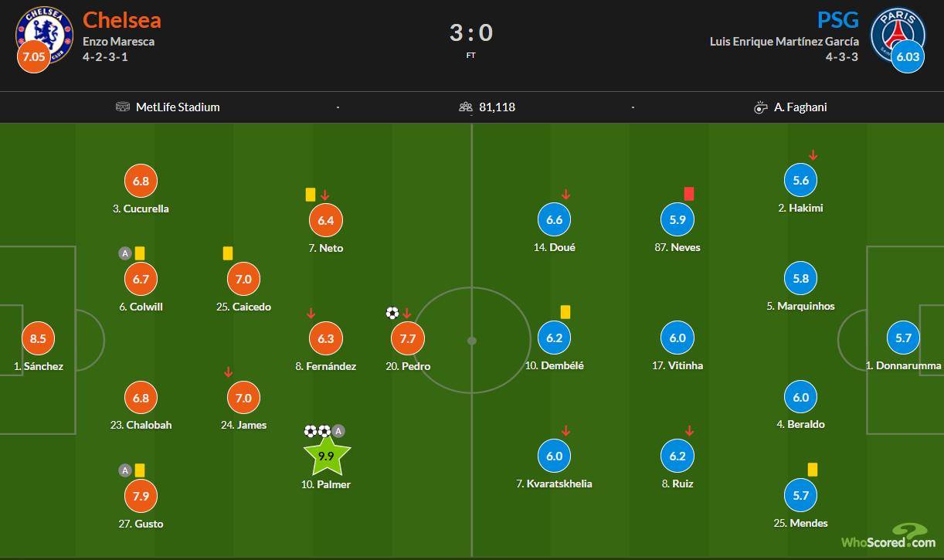
Task: Open player 10. Palmer's name label
Action: [x=326, y=484]
